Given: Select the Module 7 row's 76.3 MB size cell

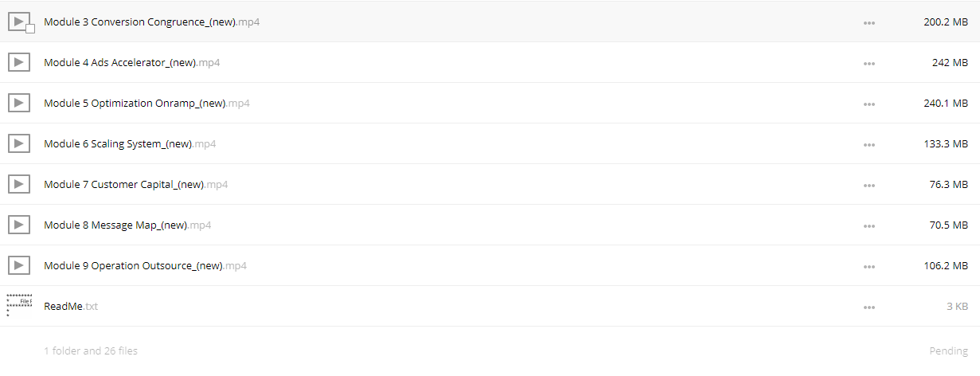Looking at the screenshot, I should (948, 185).
